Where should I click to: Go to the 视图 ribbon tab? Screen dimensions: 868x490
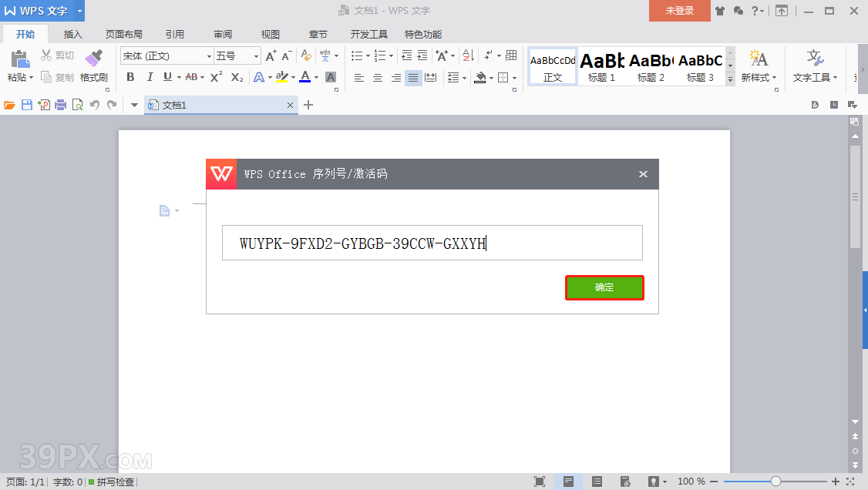pos(270,35)
